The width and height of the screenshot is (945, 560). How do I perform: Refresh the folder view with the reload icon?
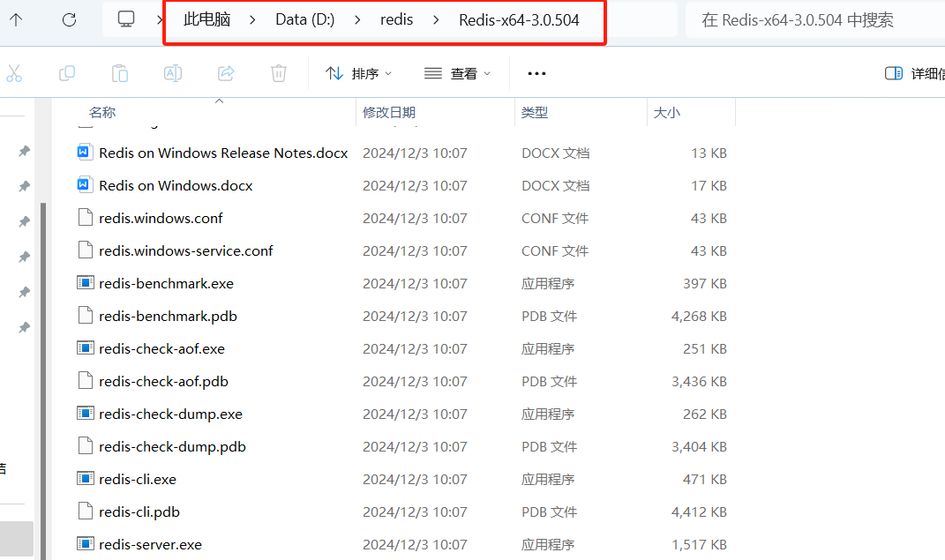[69, 19]
